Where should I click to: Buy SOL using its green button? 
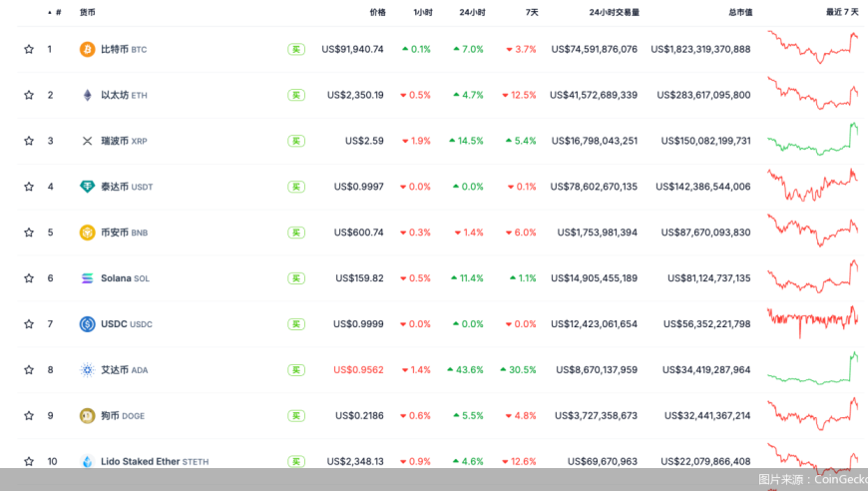click(296, 278)
